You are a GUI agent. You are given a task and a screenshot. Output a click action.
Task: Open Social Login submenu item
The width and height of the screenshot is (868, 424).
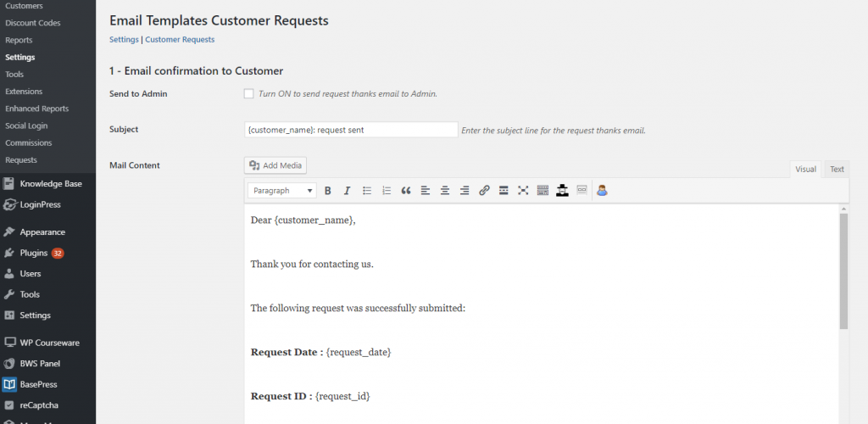click(26, 126)
